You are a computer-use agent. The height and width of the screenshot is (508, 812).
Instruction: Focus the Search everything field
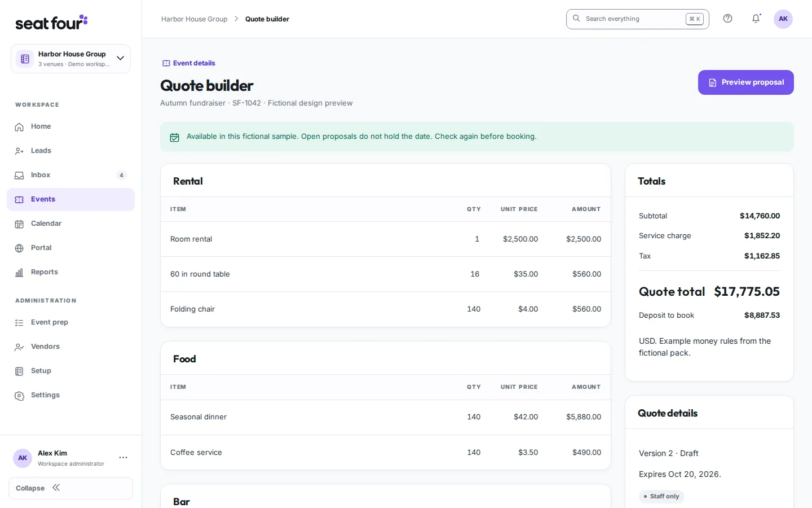(637, 19)
